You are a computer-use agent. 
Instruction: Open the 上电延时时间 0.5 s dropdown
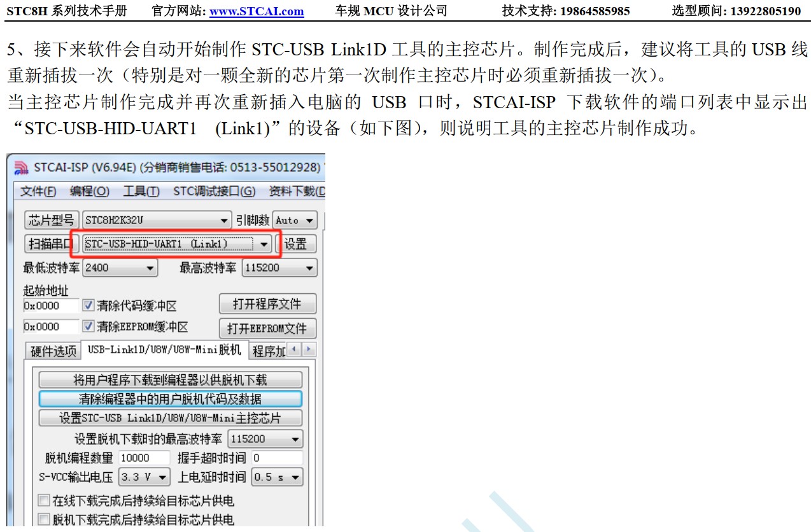(277, 477)
